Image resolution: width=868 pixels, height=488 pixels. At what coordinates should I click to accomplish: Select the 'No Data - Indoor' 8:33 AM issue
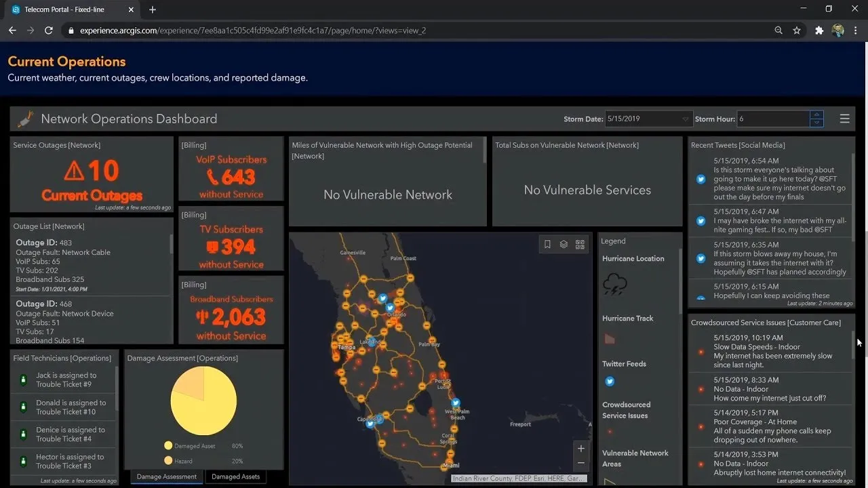770,390
